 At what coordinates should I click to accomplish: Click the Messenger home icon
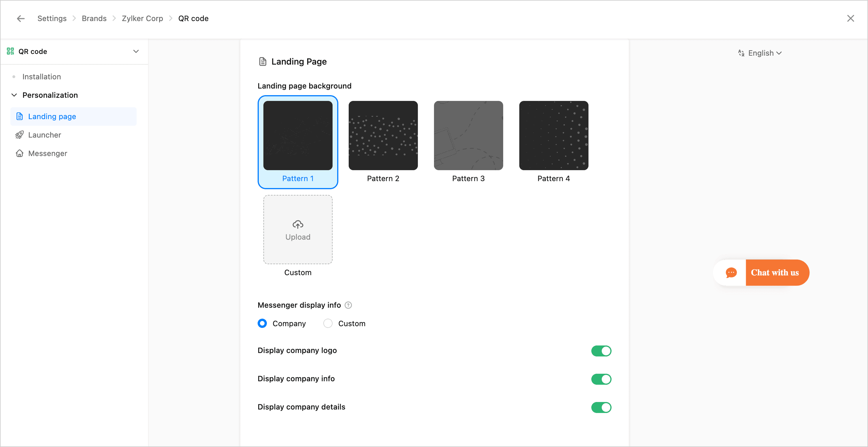20,153
